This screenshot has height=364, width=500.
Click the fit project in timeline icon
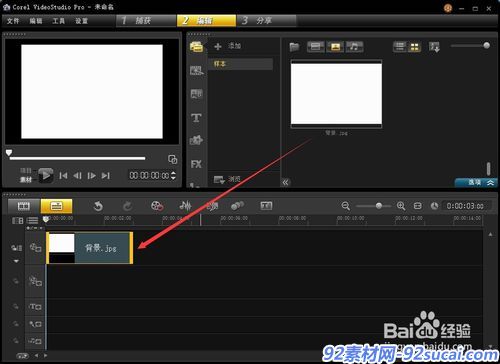pos(417,206)
